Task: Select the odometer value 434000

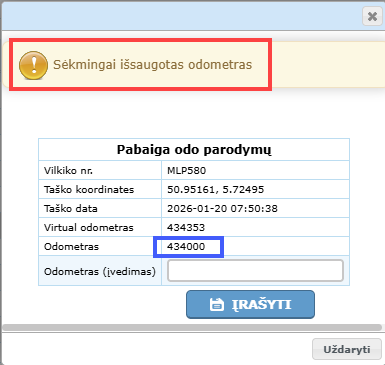Action: [x=186, y=247]
